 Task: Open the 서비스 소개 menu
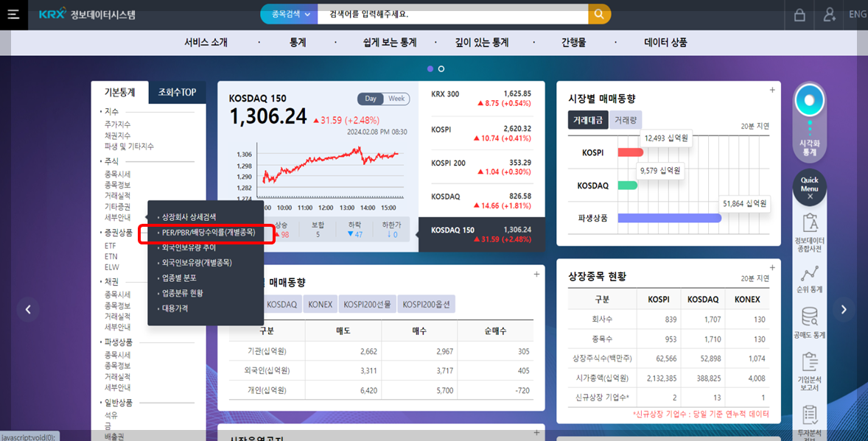click(x=206, y=43)
